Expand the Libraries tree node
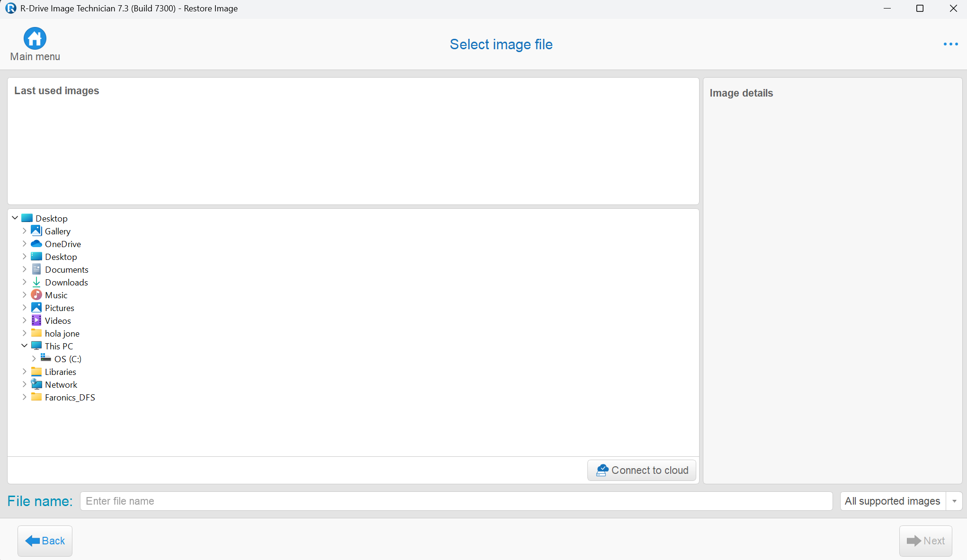This screenshot has height=560, width=967. pyautogui.click(x=25, y=372)
